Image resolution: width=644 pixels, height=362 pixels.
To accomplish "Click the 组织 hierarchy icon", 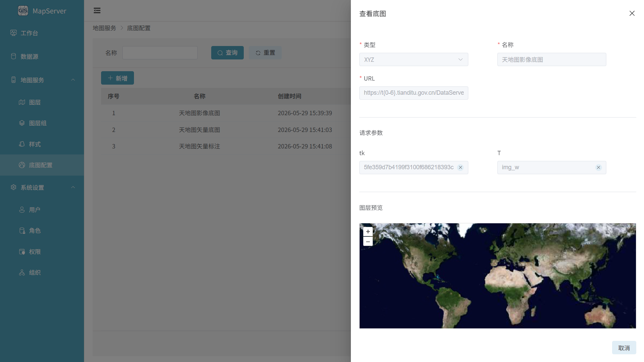I will pos(22,272).
